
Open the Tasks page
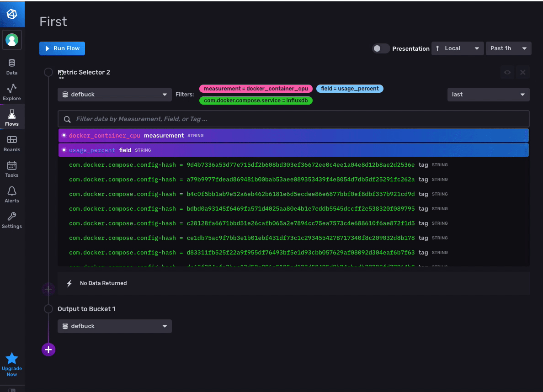pyautogui.click(x=12, y=167)
